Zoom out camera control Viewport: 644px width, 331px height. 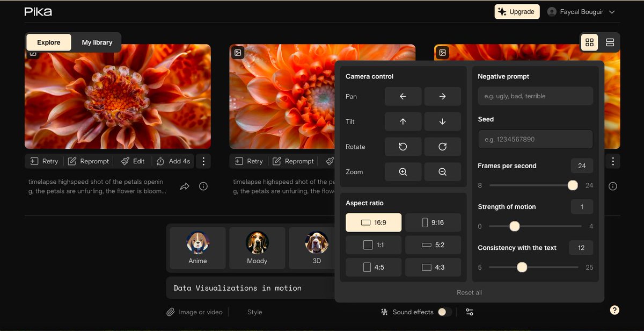click(443, 172)
